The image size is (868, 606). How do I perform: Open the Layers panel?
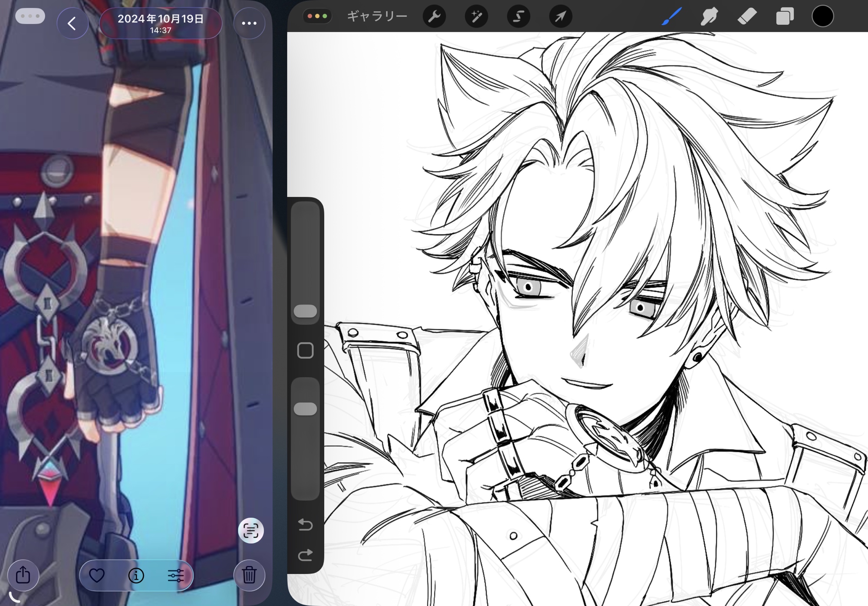tap(785, 16)
